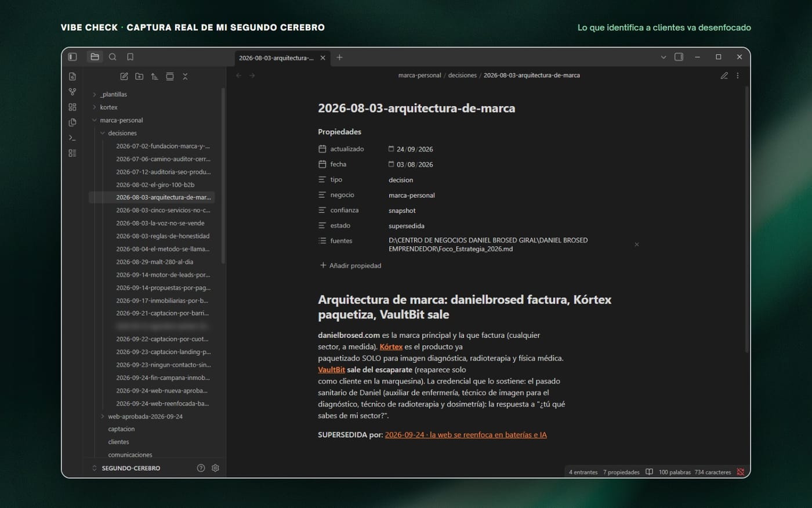Open the superseding 2026-09-24 web link
This screenshot has width=812, height=508.
466,435
